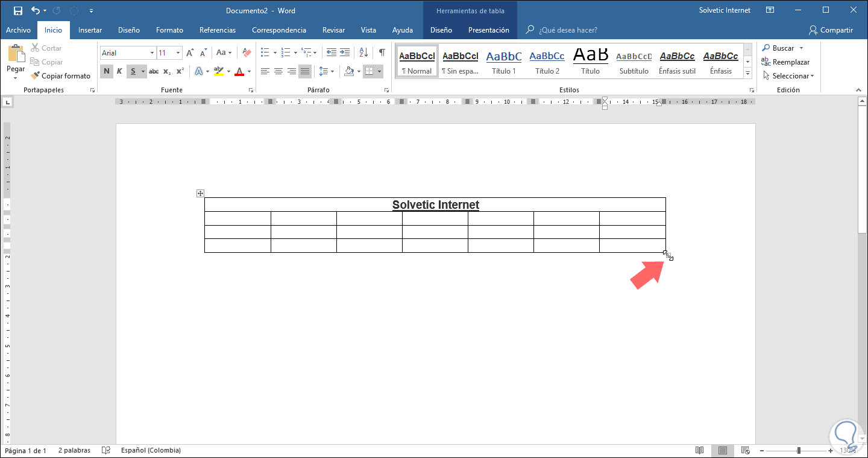Clear all formatting with the eraser icon

pos(246,53)
